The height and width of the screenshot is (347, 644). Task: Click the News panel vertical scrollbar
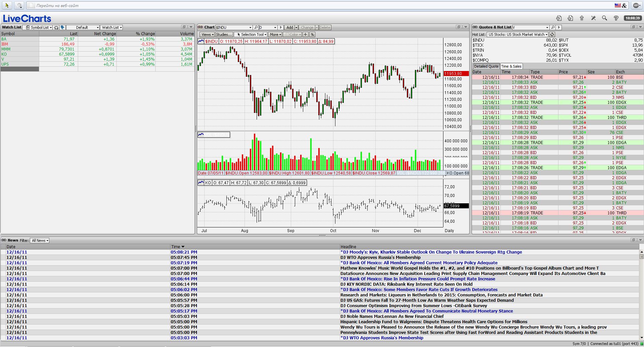tap(642, 295)
